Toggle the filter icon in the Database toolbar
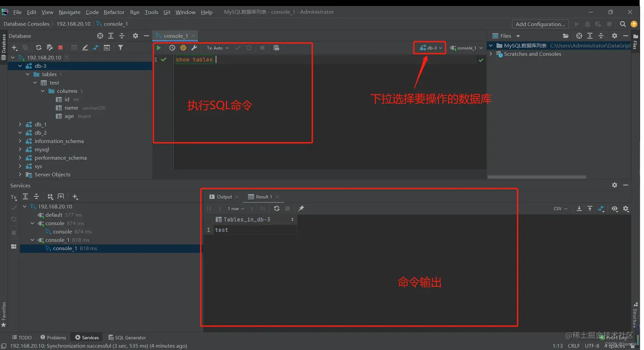The image size is (644, 350). [121, 47]
